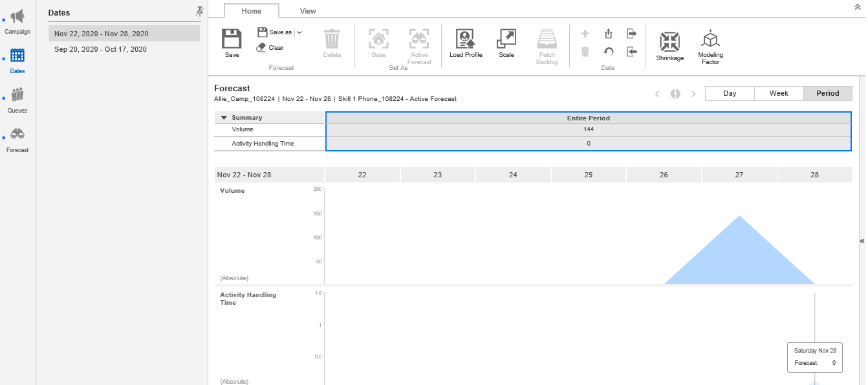This screenshot has width=868, height=385.
Task: Click the upload share icon in Data group
Action: 609,34
